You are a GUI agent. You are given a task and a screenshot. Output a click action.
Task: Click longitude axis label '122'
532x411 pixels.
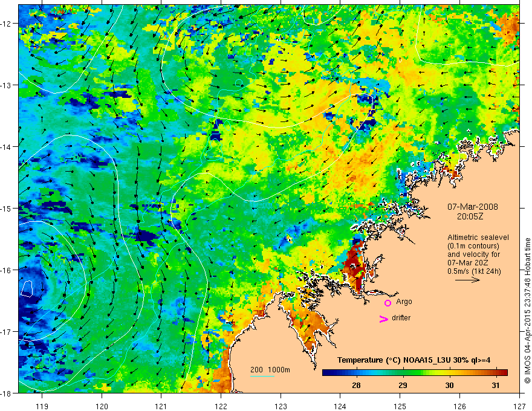coord(221,406)
